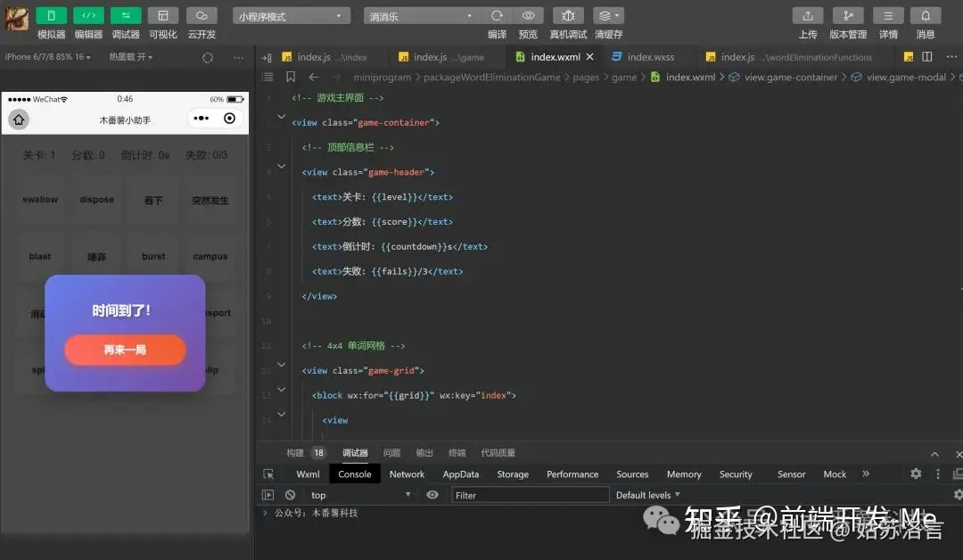Image resolution: width=963 pixels, height=560 pixels.
Task: Open editor more actions menu
Action: click(951, 56)
